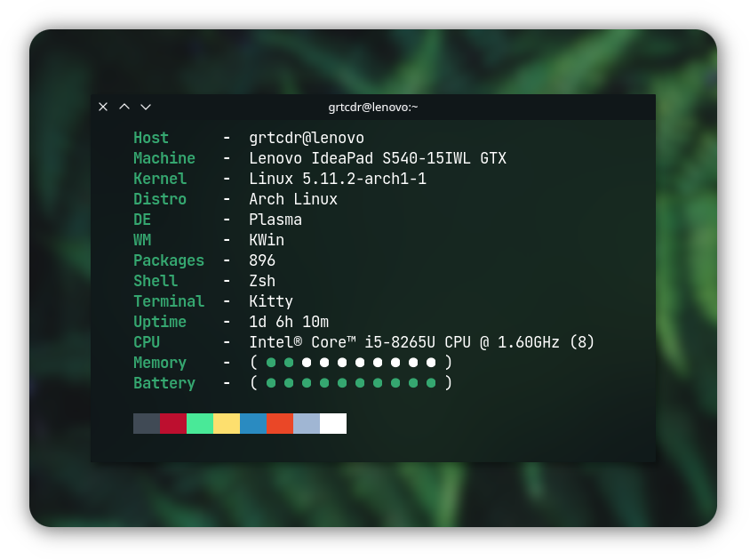
Task: Click 'Linux 5.11.2-arch1-1' kernel value
Action: point(338,179)
